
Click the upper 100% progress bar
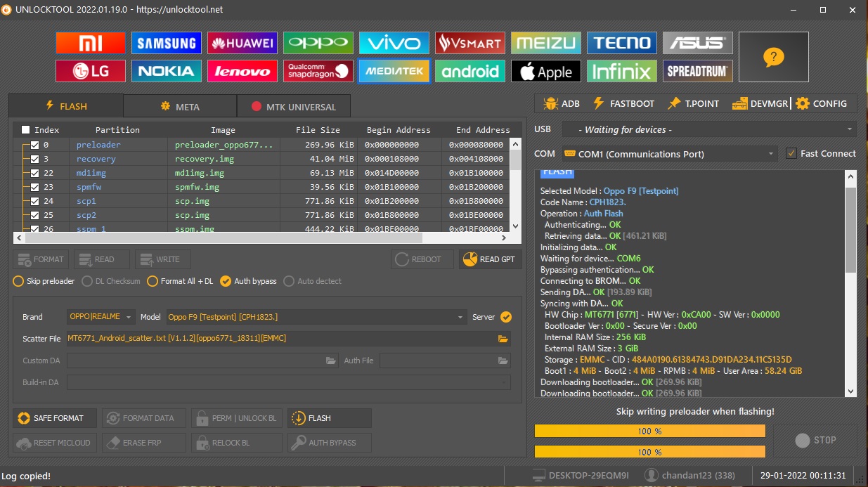click(x=650, y=431)
